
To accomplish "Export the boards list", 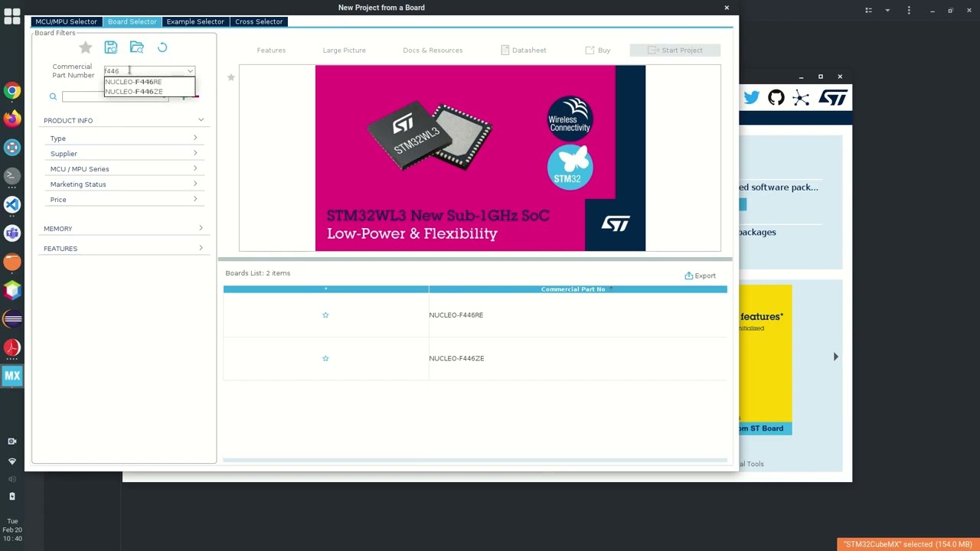I will [x=700, y=275].
